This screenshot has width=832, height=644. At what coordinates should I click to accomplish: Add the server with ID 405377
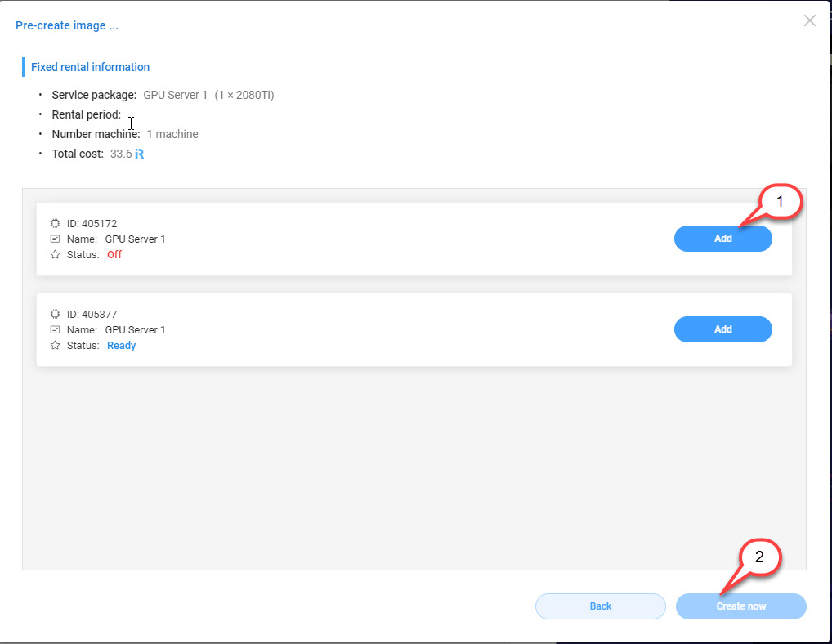[722, 329]
